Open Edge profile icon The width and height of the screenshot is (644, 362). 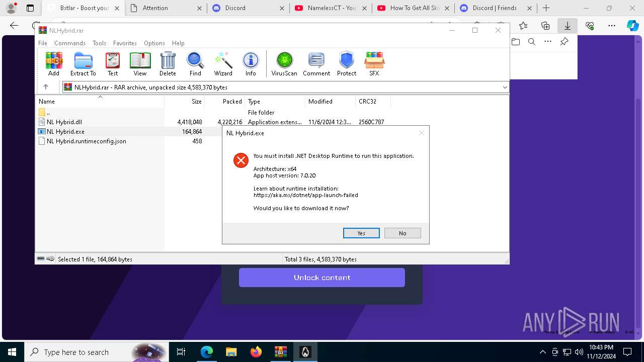(x=11, y=8)
